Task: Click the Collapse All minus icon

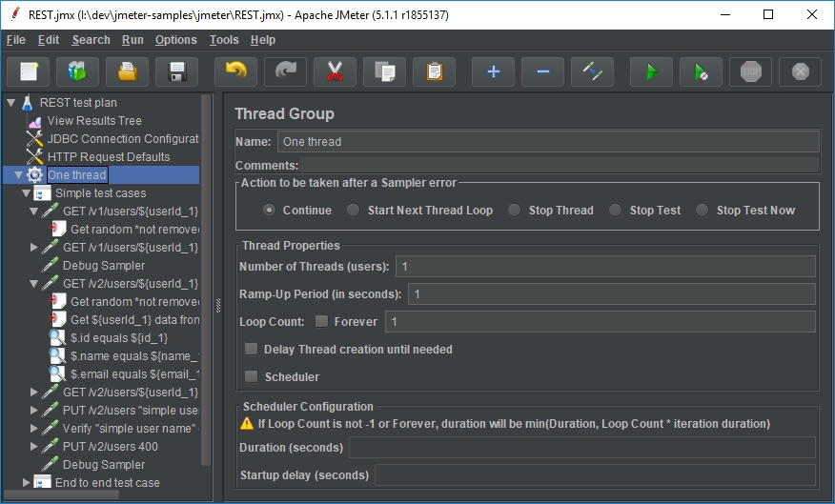Action: pyautogui.click(x=542, y=71)
